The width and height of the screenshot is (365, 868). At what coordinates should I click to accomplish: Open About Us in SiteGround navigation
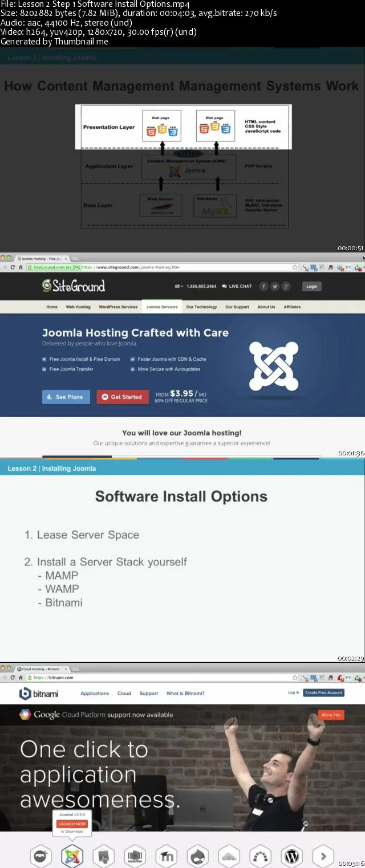click(266, 307)
